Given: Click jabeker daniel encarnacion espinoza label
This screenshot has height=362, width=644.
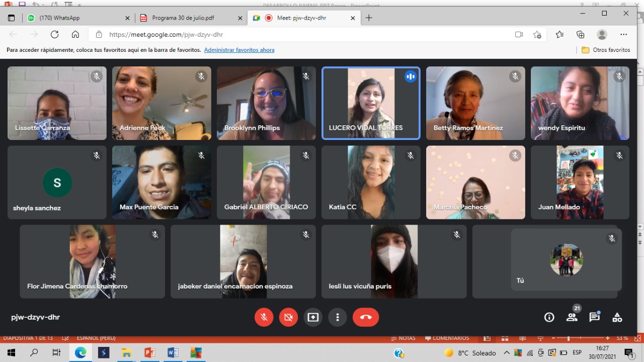Looking at the screenshot, I should click(x=235, y=286).
